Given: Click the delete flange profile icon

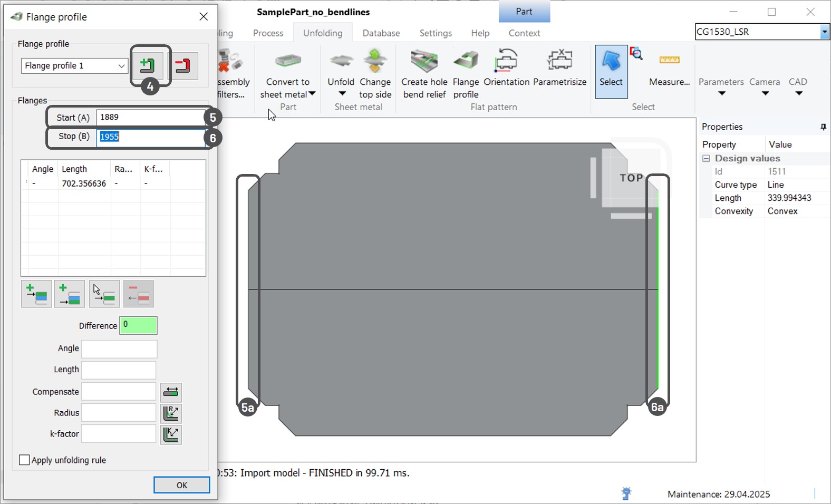Looking at the screenshot, I should [183, 66].
